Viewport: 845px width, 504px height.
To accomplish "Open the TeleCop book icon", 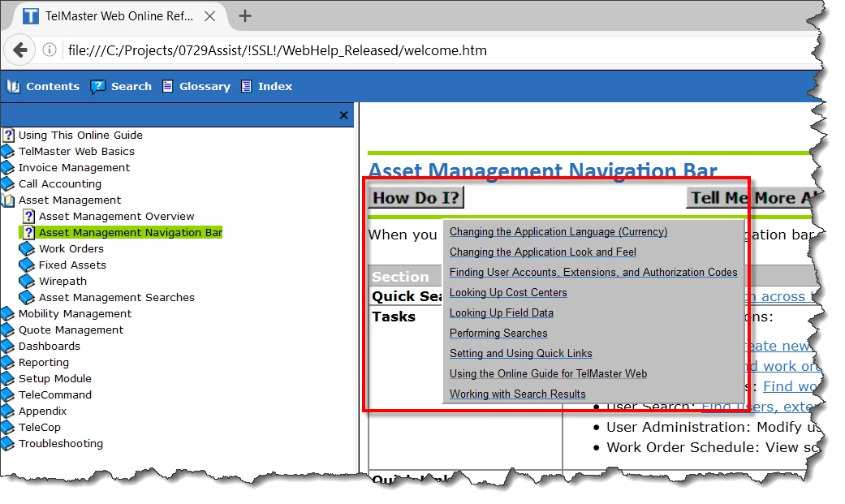I will pyautogui.click(x=8, y=427).
